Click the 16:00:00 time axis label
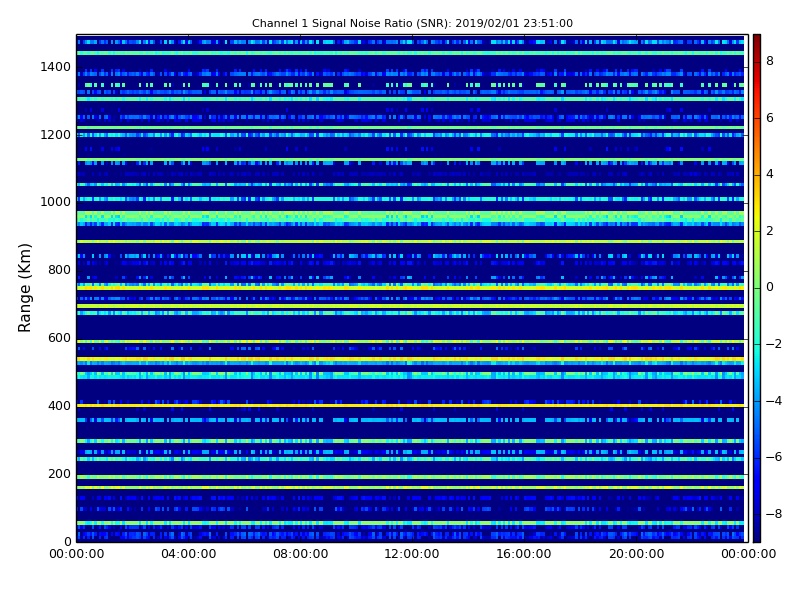Screen dimensions: 800x600 tap(523, 554)
